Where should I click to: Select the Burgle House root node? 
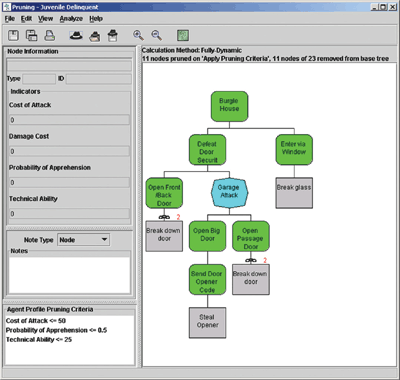229,106
